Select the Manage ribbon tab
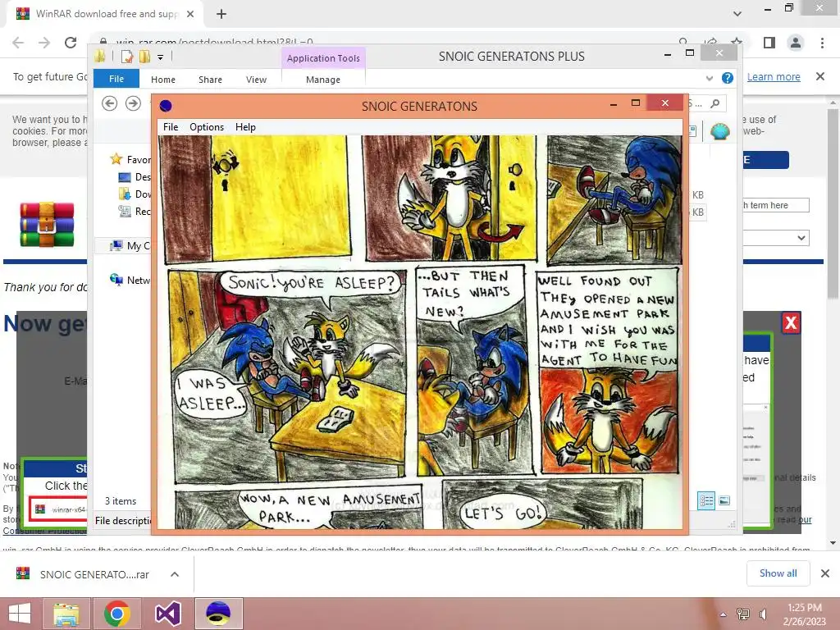The image size is (840, 630). [323, 80]
